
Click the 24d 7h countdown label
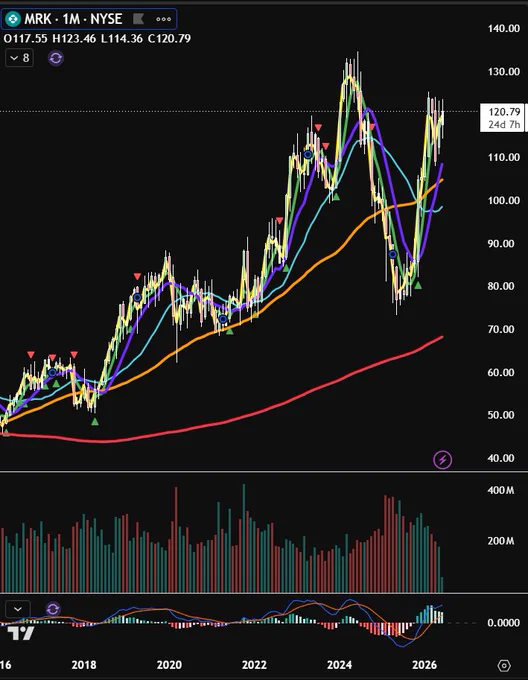pos(504,124)
